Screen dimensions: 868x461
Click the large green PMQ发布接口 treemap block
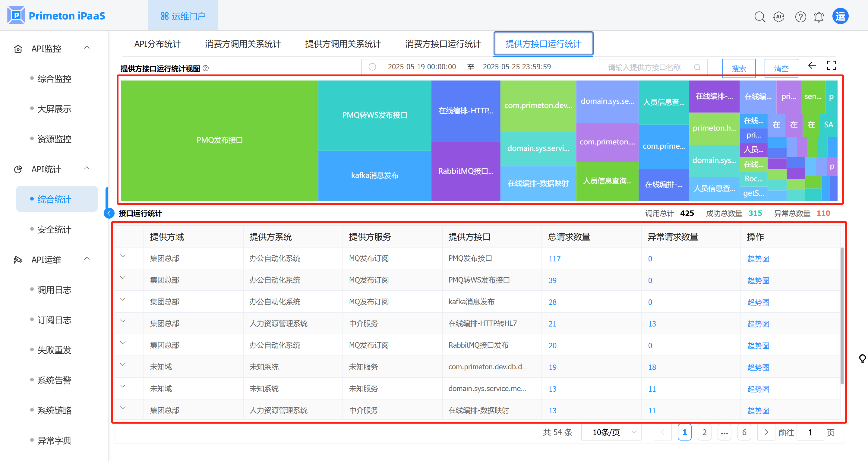(220, 140)
